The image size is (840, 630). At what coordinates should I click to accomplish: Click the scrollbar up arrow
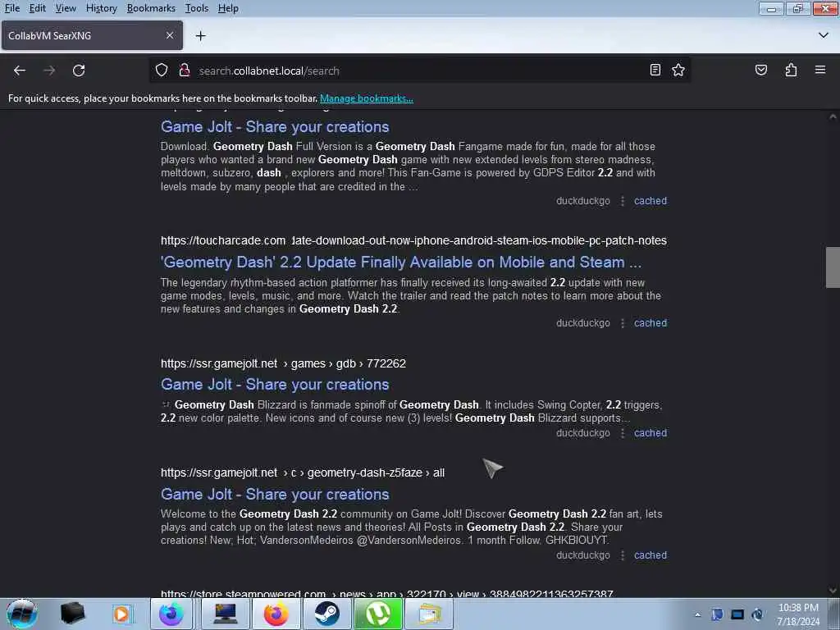pyautogui.click(x=833, y=116)
